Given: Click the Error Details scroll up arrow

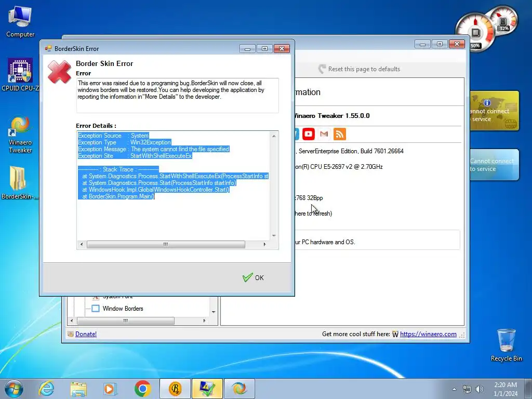Looking at the screenshot, I should pos(274,136).
